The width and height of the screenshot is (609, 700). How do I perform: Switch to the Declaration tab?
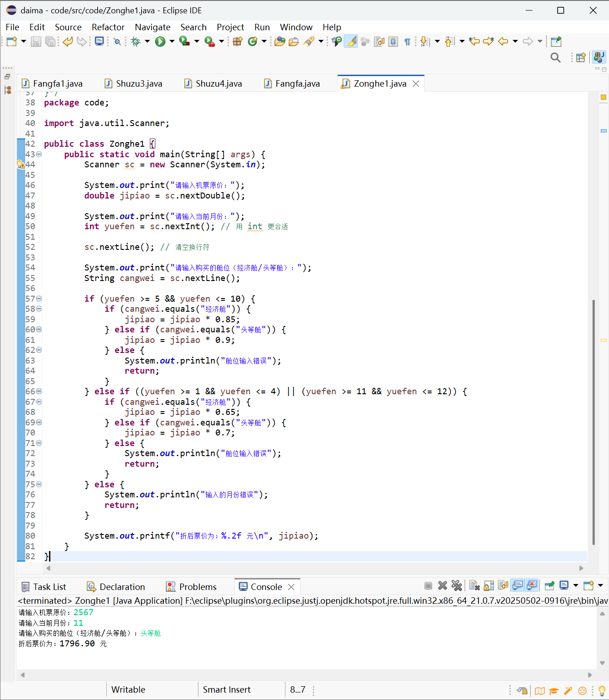[x=116, y=587]
